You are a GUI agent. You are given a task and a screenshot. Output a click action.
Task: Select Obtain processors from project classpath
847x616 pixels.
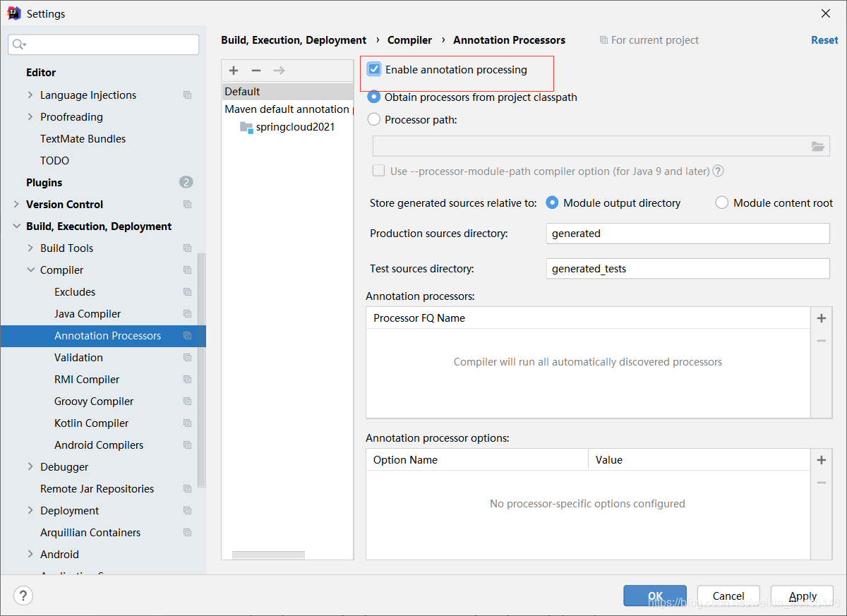point(374,97)
